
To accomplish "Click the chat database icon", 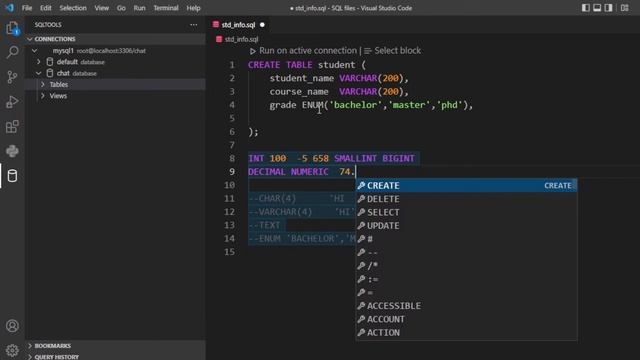I will point(50,73).
